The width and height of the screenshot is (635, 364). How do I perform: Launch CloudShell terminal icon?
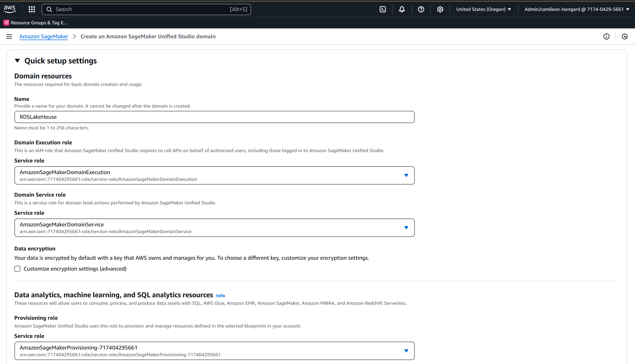383,9
